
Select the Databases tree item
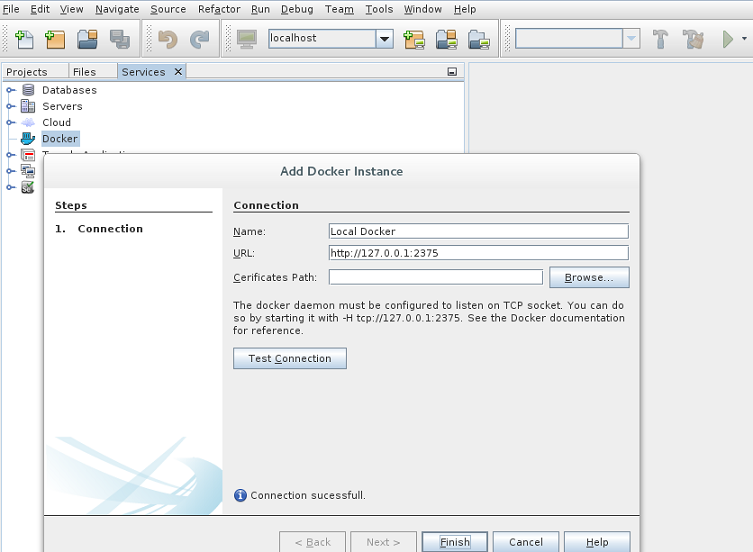click(x=69, y=90)
